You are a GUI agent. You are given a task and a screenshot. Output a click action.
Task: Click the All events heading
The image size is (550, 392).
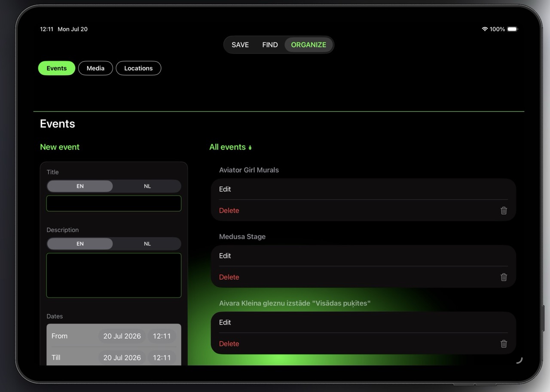click(x=227, y=147)
